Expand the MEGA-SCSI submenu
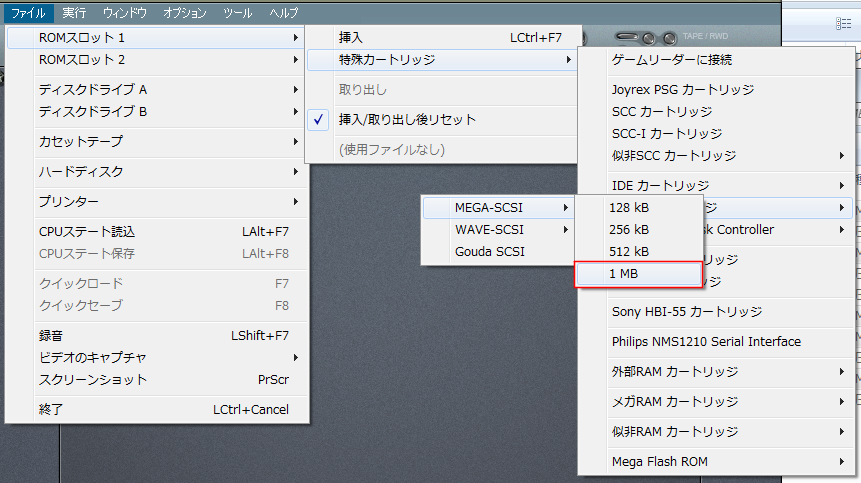The height and width of the screenshot is (483, 861). click(x=498, y=207)
